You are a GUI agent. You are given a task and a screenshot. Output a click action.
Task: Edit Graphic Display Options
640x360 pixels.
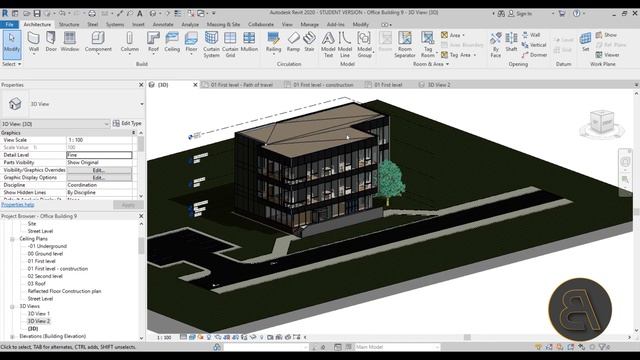(99, 178)
